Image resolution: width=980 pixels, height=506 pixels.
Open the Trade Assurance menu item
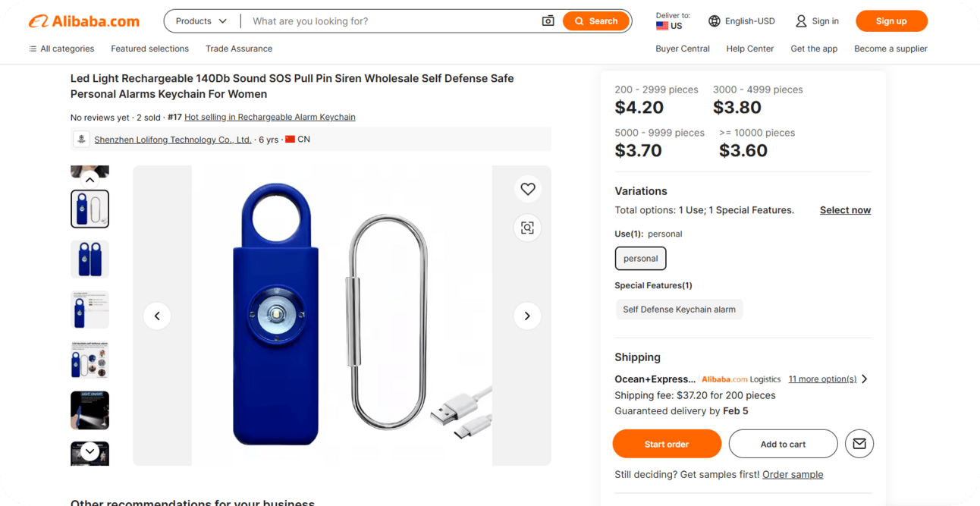tap(239, 49)
